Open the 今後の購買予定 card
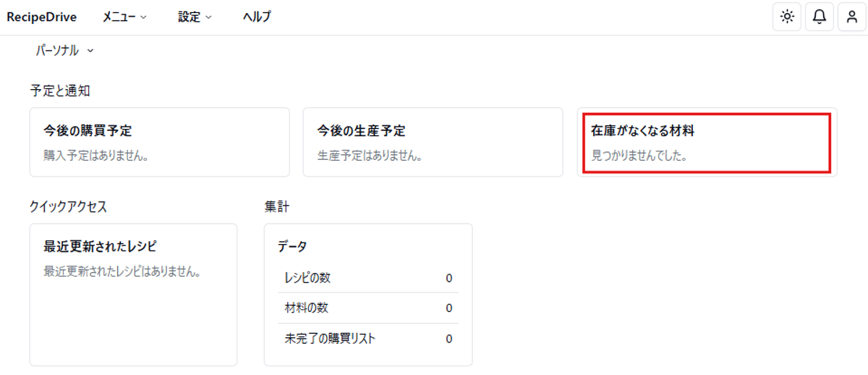The height and width of the screenshot is (375, 868). click(159, 142)
